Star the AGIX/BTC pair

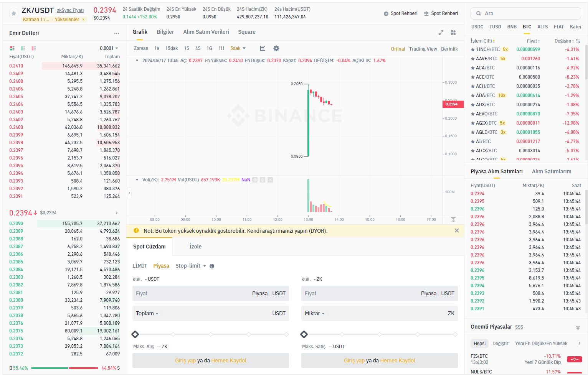pos(473,123)
